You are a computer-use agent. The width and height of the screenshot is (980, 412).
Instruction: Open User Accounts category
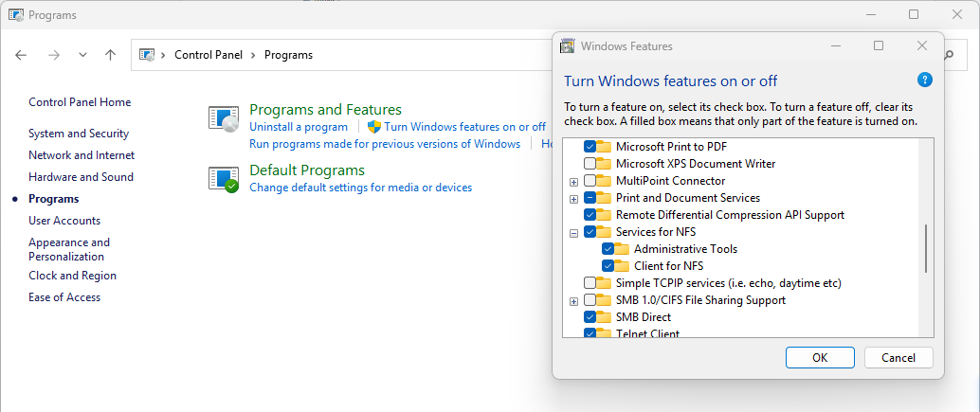pos(64,221)
